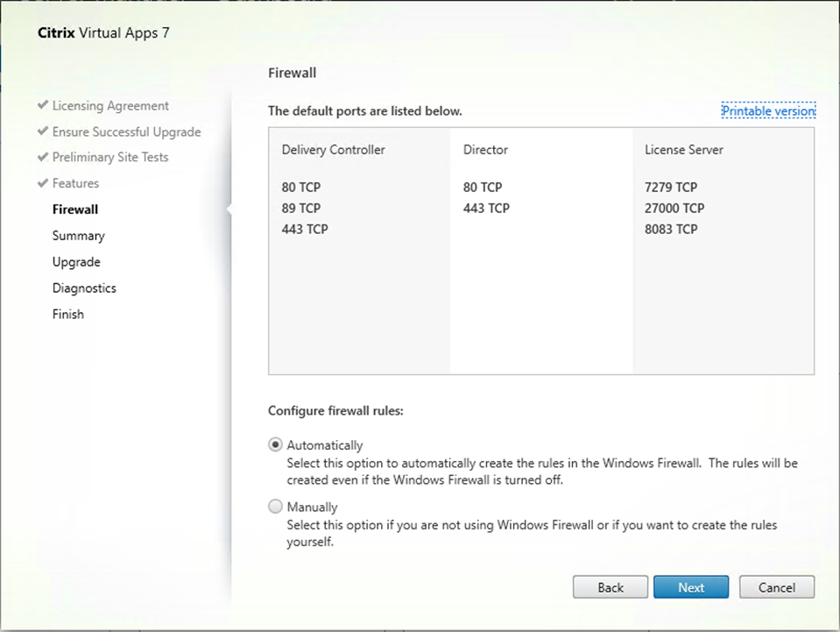Click the Configure firewall rules label
Image resolution: width=840 pixels, height=632 pixels.
coord(335,410)
